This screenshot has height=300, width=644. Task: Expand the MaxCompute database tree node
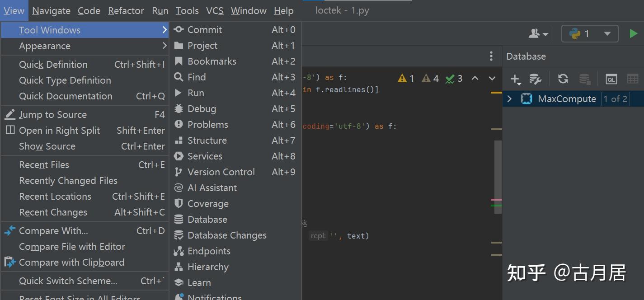click(x=509, y=98)
